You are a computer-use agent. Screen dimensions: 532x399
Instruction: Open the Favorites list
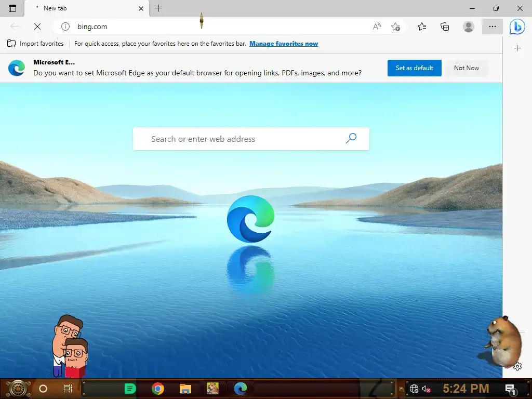tap(422, 26)
